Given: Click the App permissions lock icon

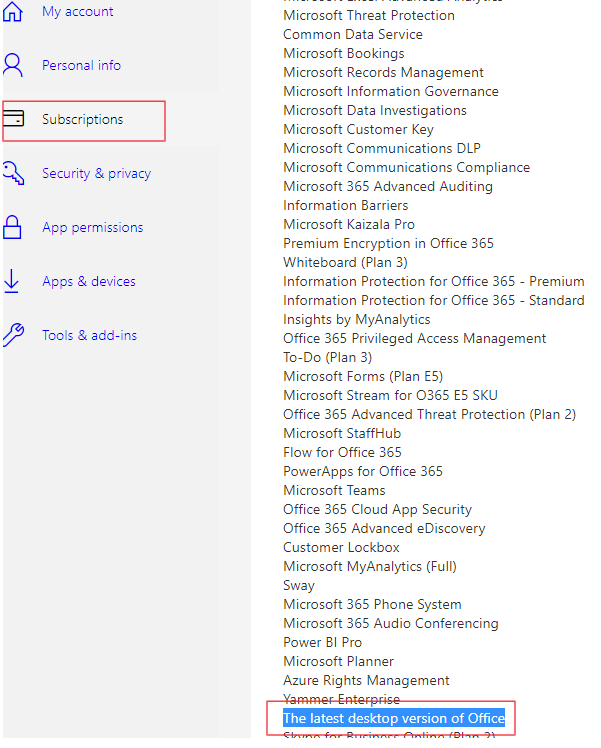Looking at the screenshot, I should 12,227.
